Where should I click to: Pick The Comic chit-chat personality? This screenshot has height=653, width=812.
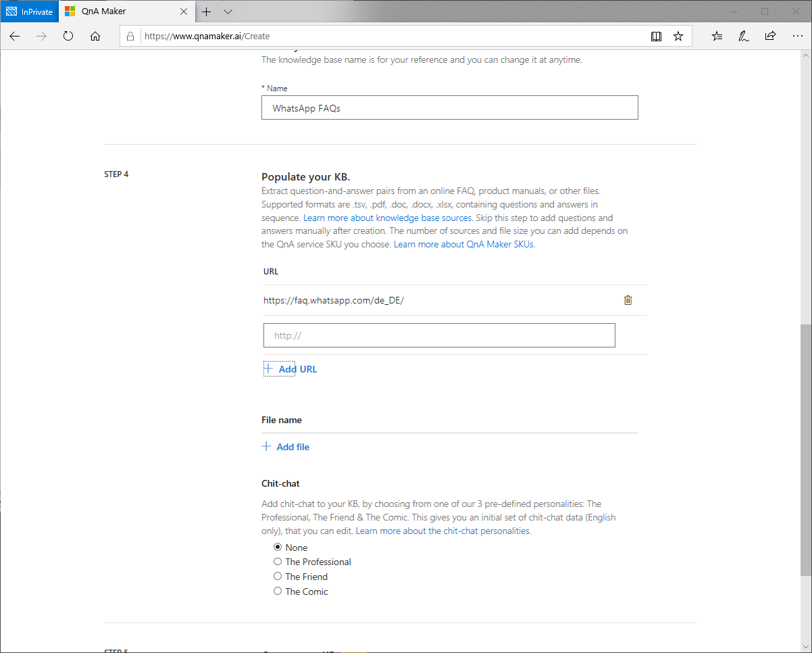tap(278, 591)
